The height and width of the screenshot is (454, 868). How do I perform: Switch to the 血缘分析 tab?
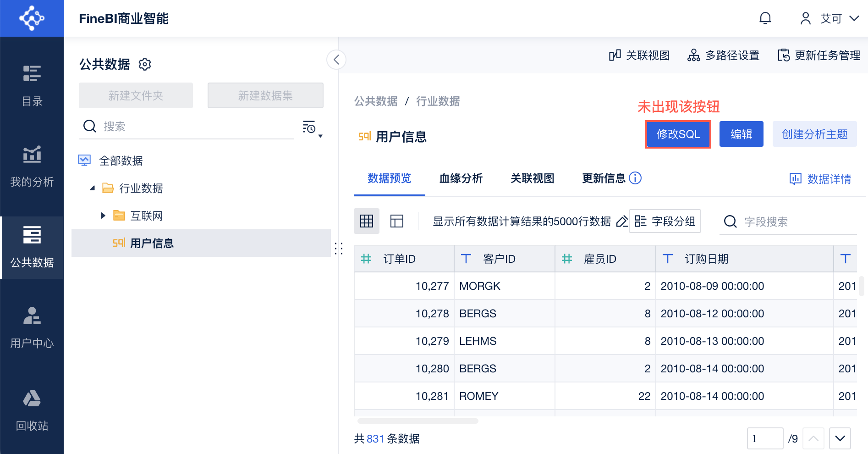pos(461,178)
